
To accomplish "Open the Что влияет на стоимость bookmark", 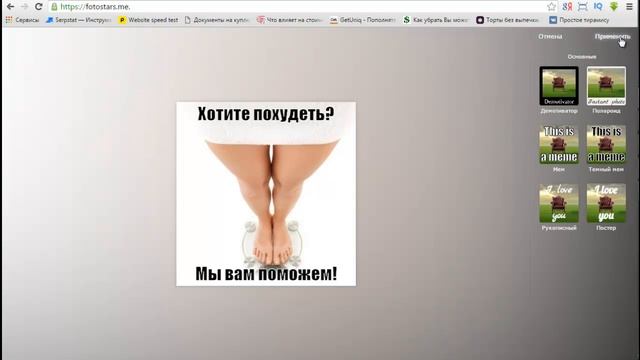I will pyautogui.click(x=289, y=20).
